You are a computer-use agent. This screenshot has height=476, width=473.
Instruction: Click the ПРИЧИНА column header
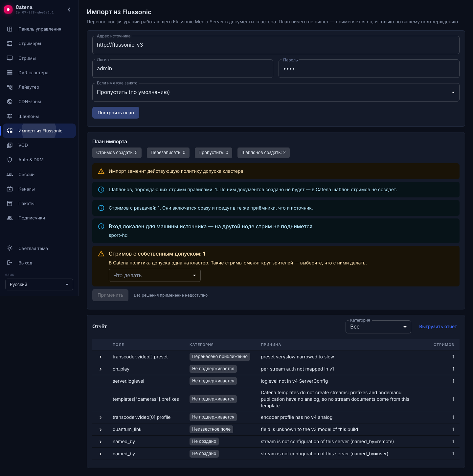pyautogui.click(x=271, y=345)
